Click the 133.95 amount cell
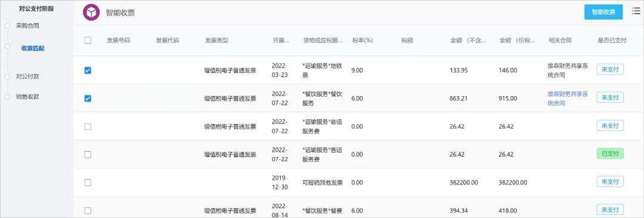Image resolution: width=644 pixels, height=218 pixels. click(x=459, y=70)
